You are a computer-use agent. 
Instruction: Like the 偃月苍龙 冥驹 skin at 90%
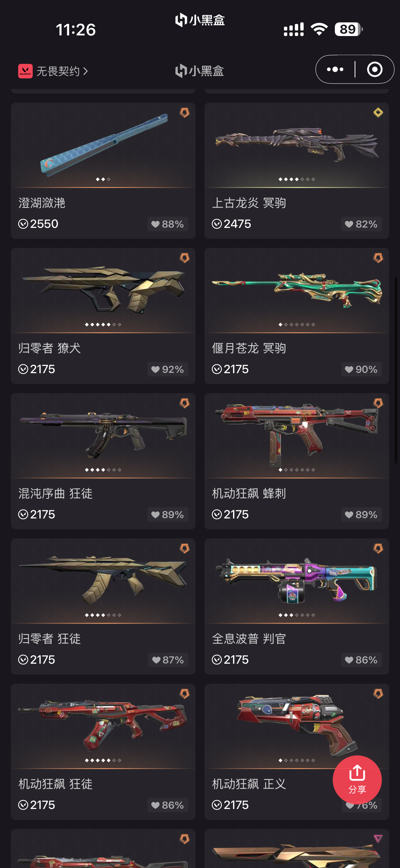tap(361, 369)
